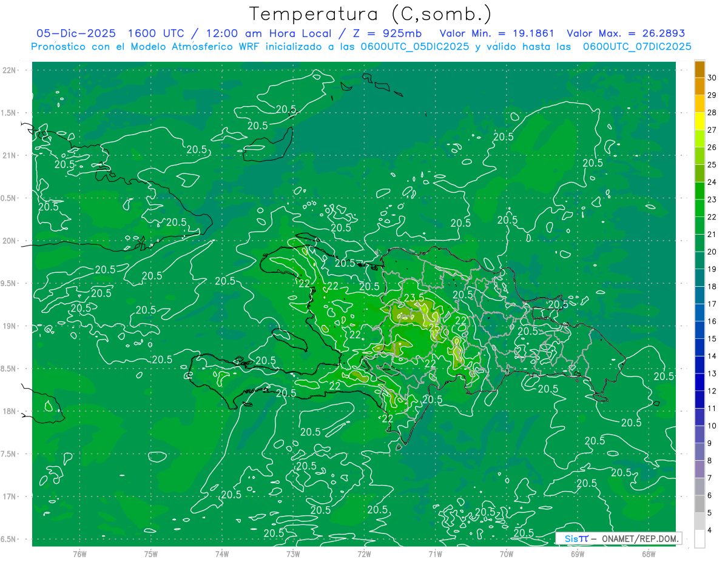
Task: Click the '73W' longitude axis label
Action: point(293,554)
